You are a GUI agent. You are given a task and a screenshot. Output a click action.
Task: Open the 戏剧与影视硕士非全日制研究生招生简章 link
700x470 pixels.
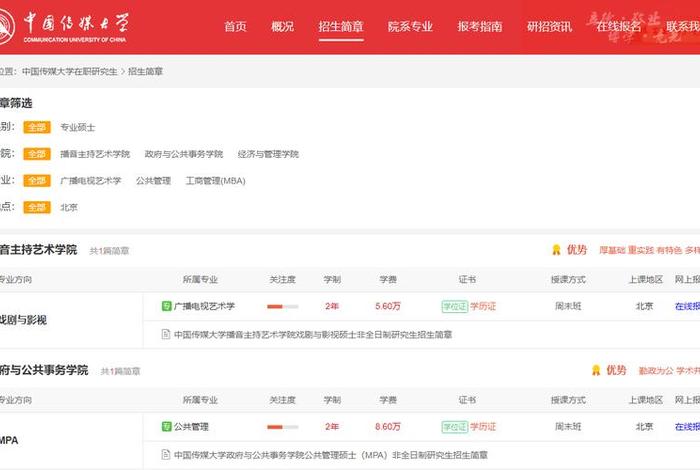(313, 334)
